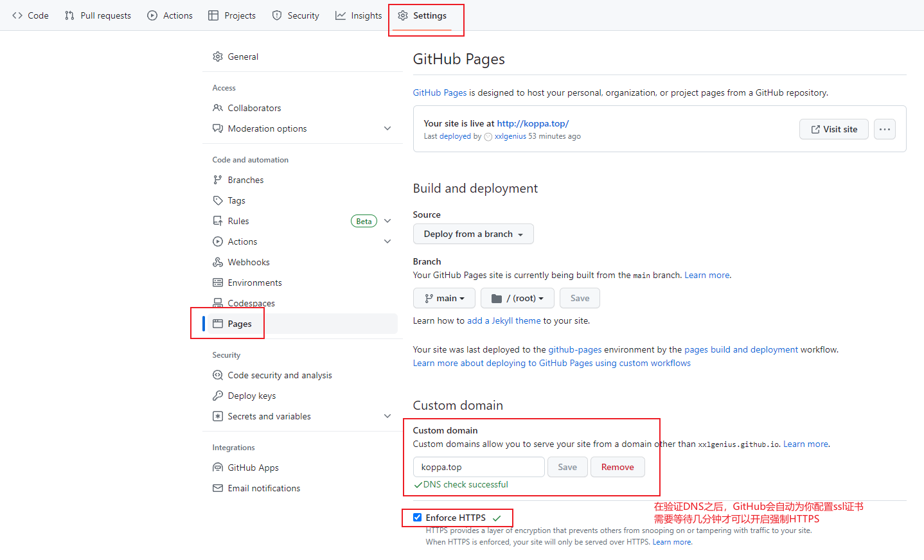The image size is (924, 560).
Task: Click Learn more under Enforce HTTPS
Action: [x=672, y=542]
